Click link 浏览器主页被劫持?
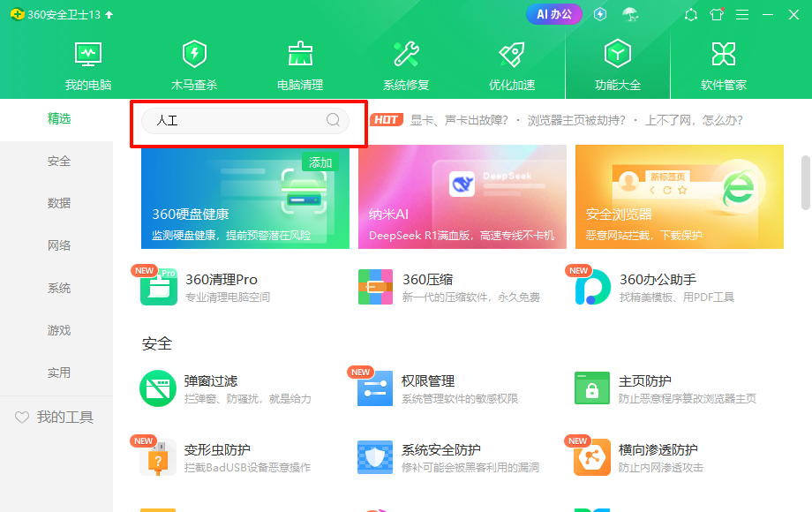812x512 pixels. (575, 121)
